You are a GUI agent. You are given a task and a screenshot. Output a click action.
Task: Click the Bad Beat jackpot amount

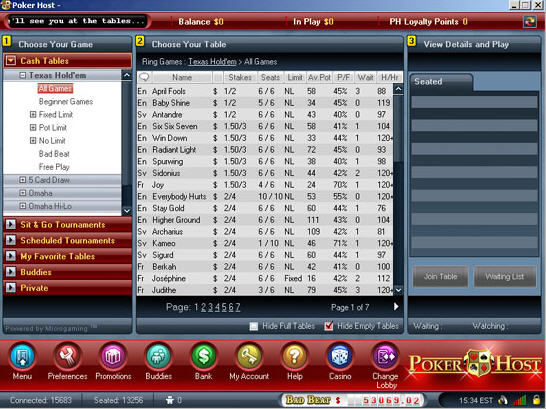392,400
